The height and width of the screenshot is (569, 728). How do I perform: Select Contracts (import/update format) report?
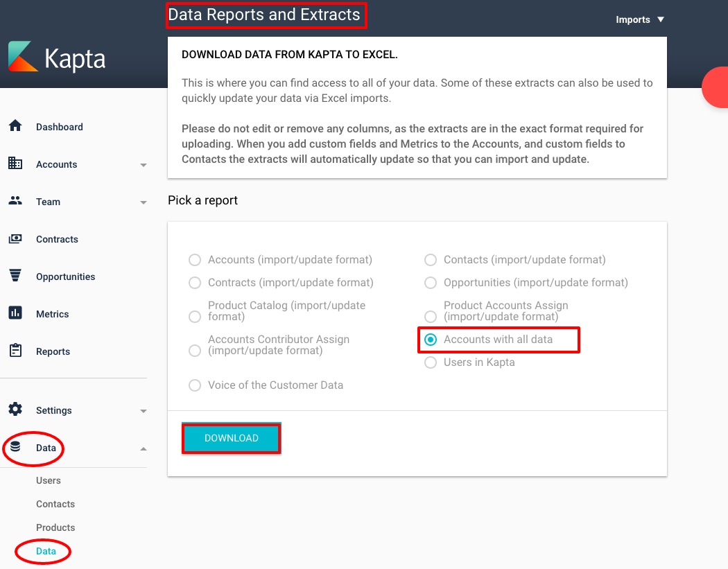[x=195, y=283]
